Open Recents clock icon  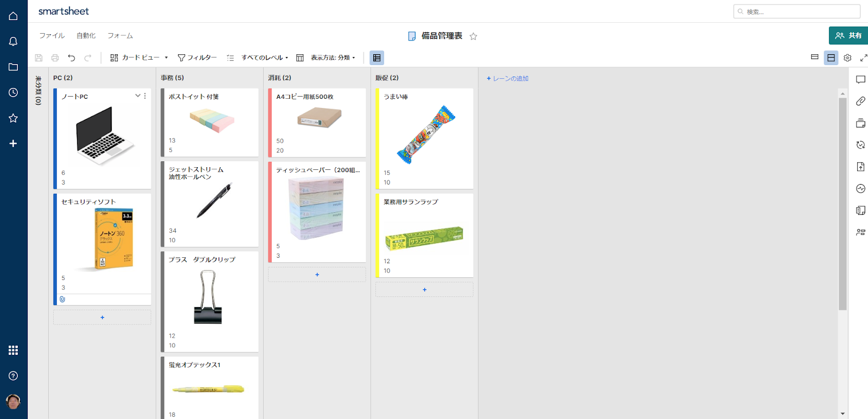[14, 92]
